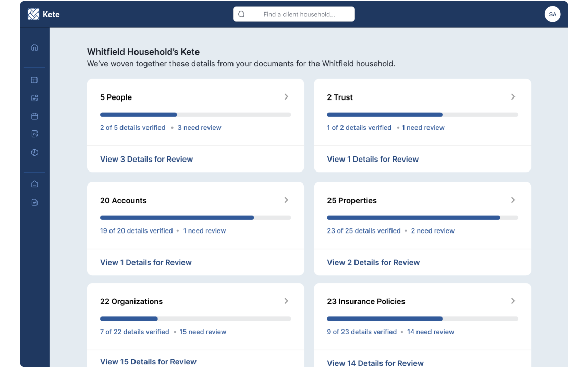Click the Whitfield Household's Kete heading
Image resolution: width=588 pixels, height=367 pixels.
(143, 52)
